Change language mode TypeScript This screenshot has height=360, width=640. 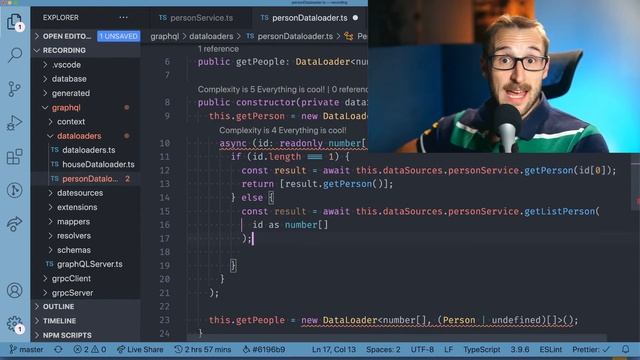tap(482, 349)
